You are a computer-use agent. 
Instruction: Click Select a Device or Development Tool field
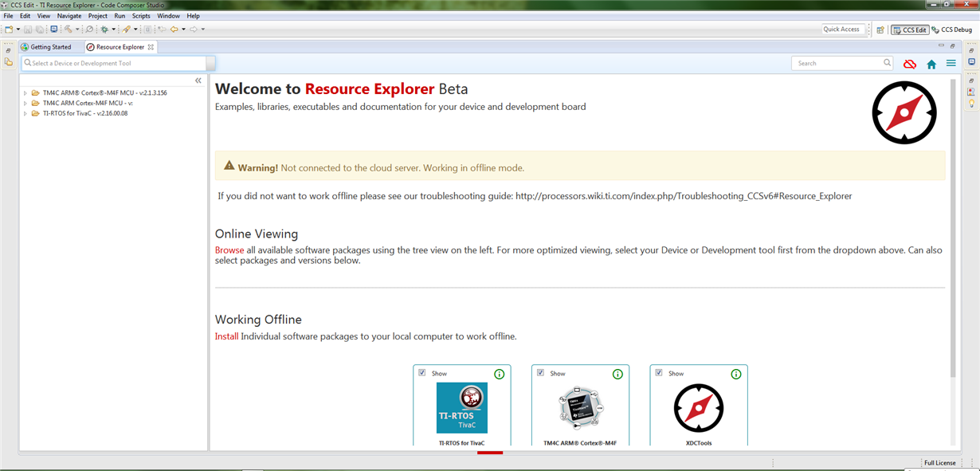114,63
